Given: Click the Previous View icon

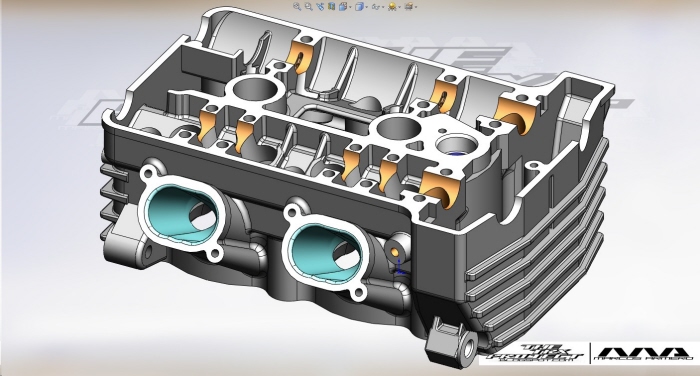Looking at the screenshot, I should pyautogui.click(x=320, y=6).
